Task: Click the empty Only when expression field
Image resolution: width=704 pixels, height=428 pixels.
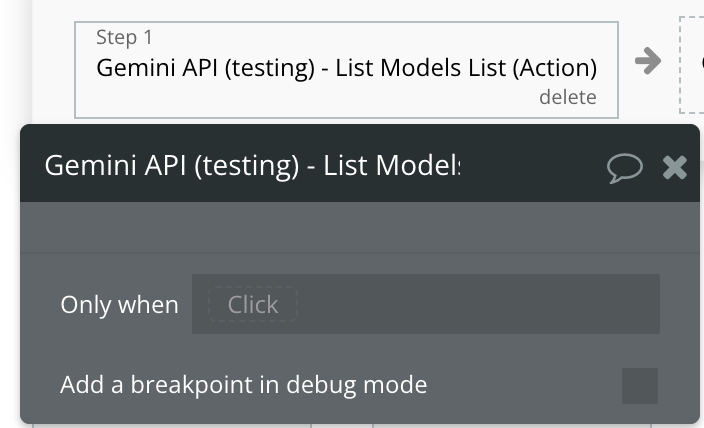Action: pyautogui.click(x=480, y=304)
